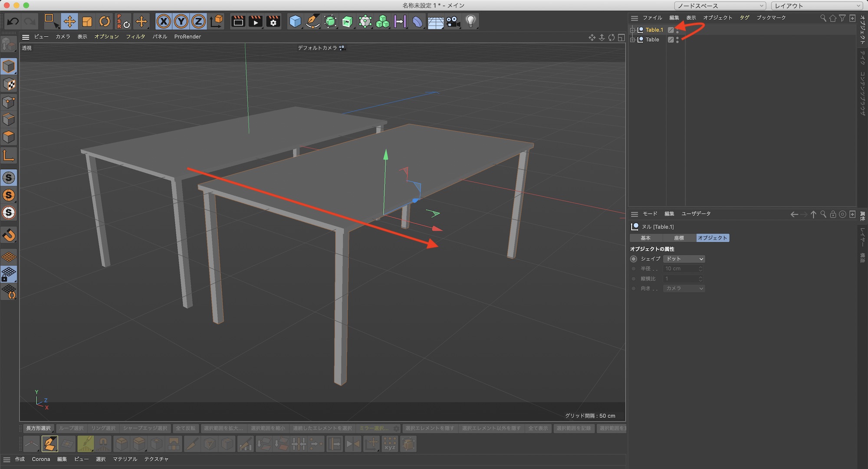Toggle the Y axis lock

point(181,21)
